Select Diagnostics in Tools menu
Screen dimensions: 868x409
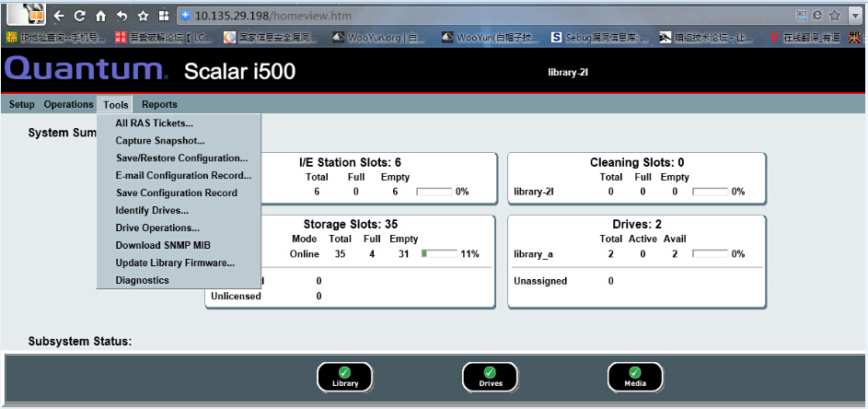(x=143, y=280)
